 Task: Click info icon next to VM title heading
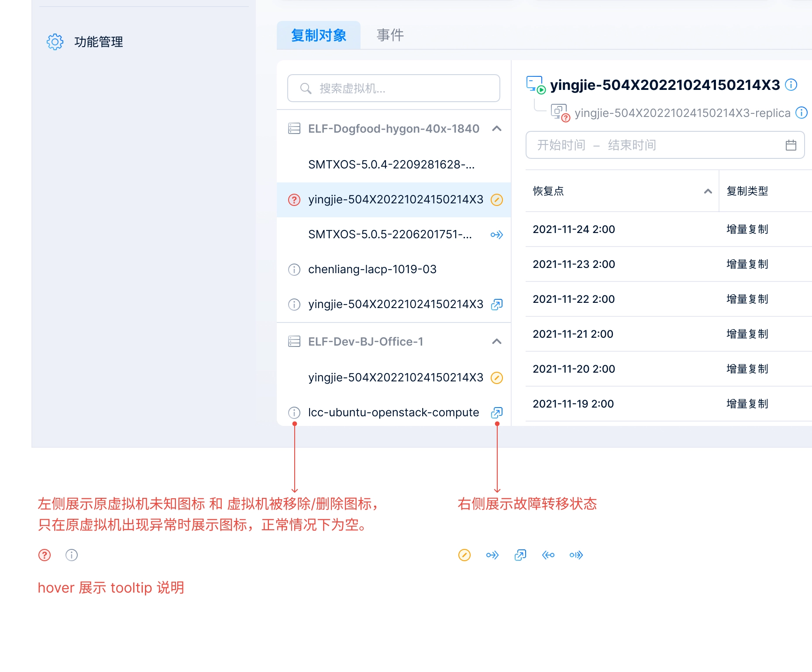pyautogui.click(x=791, y=85)
